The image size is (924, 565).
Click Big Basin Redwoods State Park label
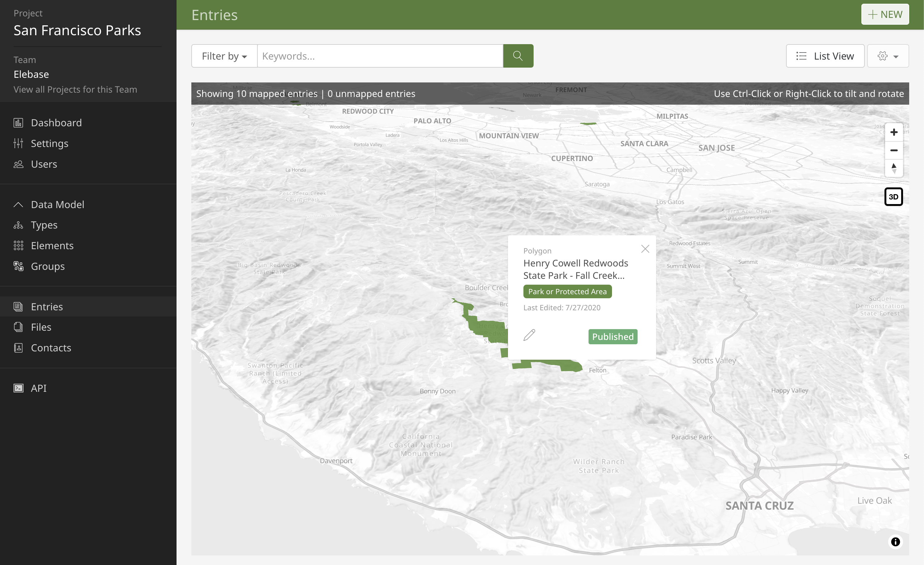(269, 268)
